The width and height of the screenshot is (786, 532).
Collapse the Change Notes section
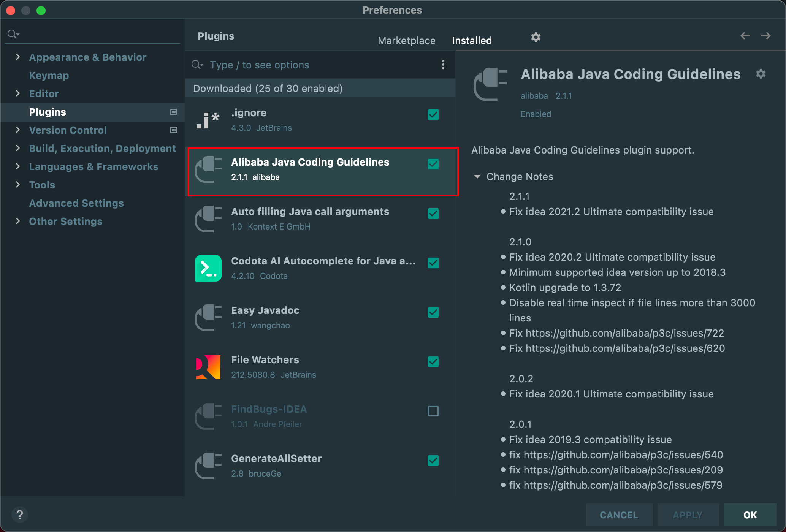click(x=477, y=177)
